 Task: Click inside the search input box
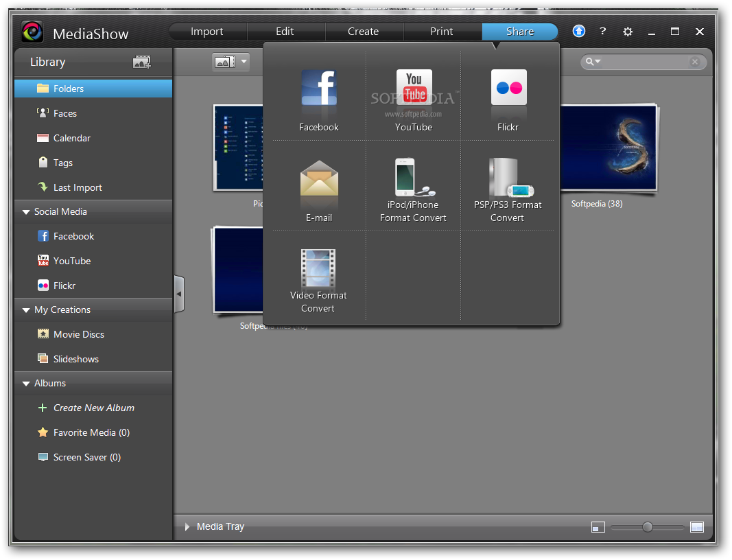pyautogui.click(x=644, y=62)
